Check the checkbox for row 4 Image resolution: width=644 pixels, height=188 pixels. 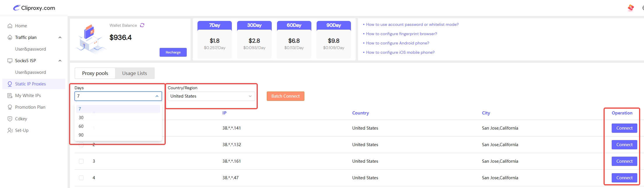point(81,178)
